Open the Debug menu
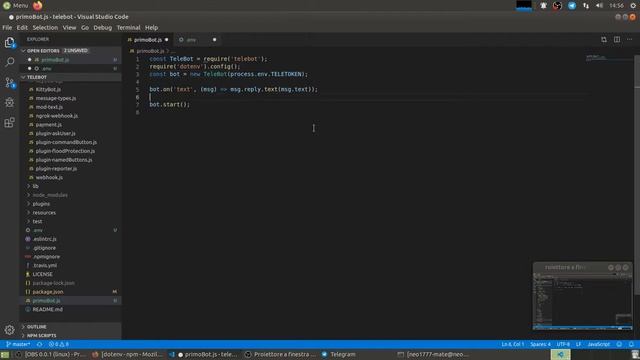Screen dimensions: 640x360 tap(102, 28)
